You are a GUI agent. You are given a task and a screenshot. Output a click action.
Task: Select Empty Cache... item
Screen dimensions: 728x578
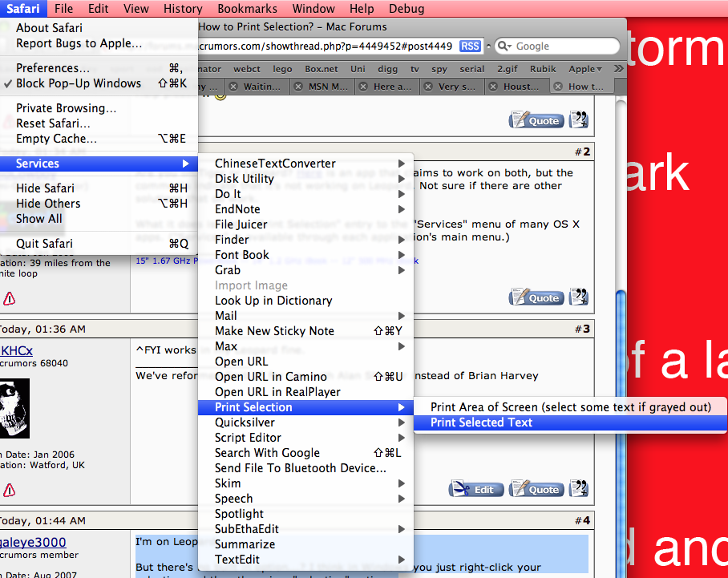(x=99, y=139)
